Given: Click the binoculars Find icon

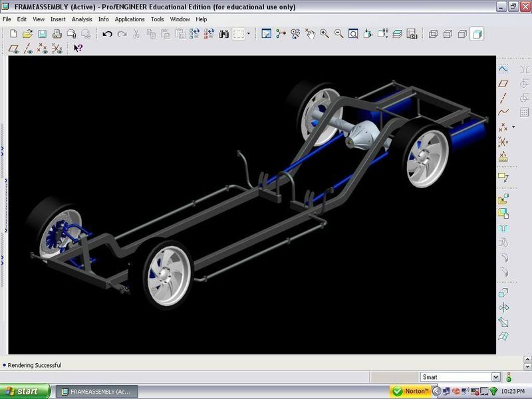Looking at the screenshot, I should coord(224,34).
